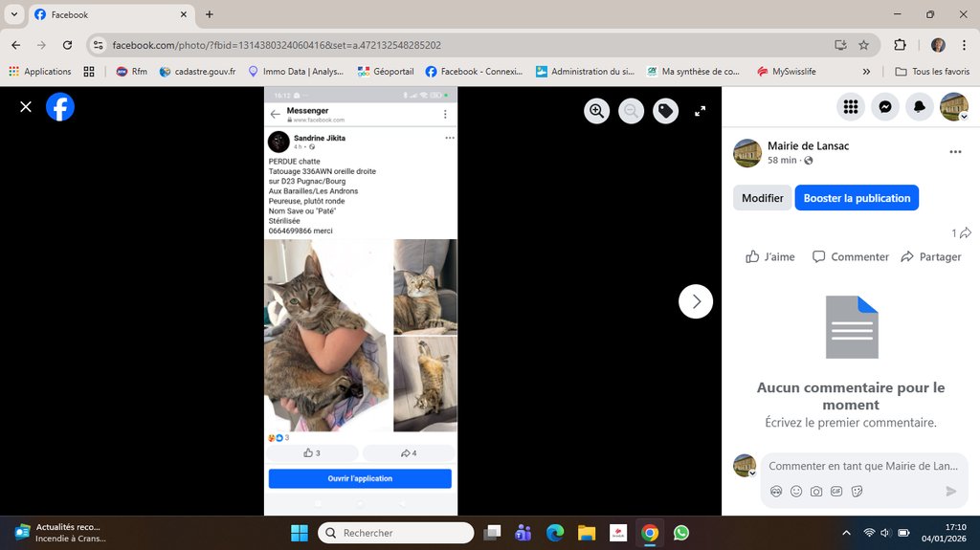Type in the comment input field
Screen dimensions: 980x550
tap(861, 466)
